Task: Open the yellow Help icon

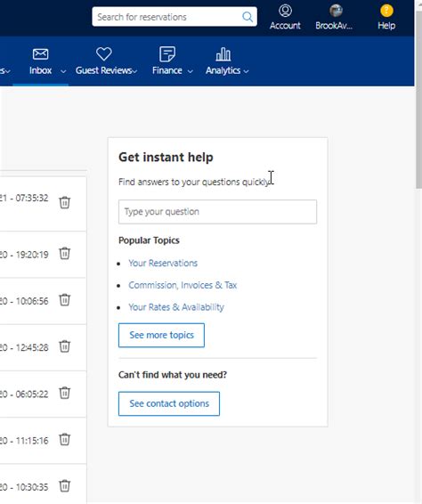Action: 386,11
